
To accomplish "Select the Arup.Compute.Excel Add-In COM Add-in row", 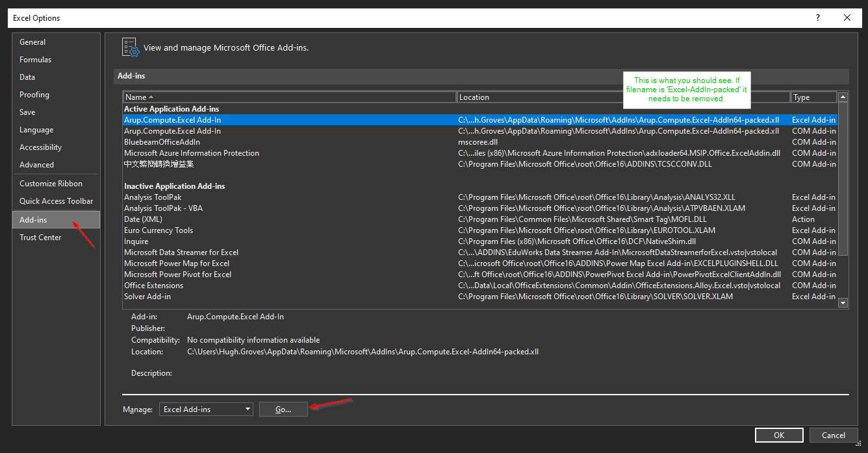I will 480,131.
